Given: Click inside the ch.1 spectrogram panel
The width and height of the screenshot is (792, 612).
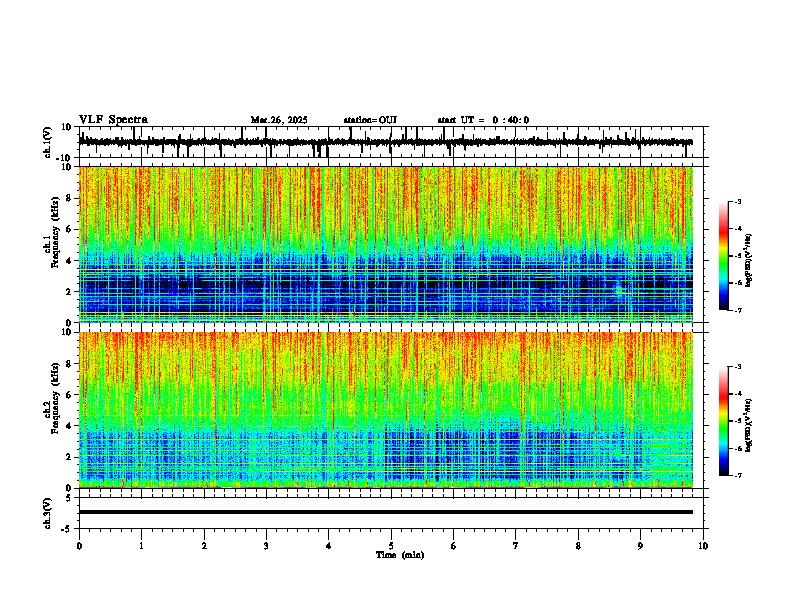Looking at the screenshot, I should (x=385, y=244).
